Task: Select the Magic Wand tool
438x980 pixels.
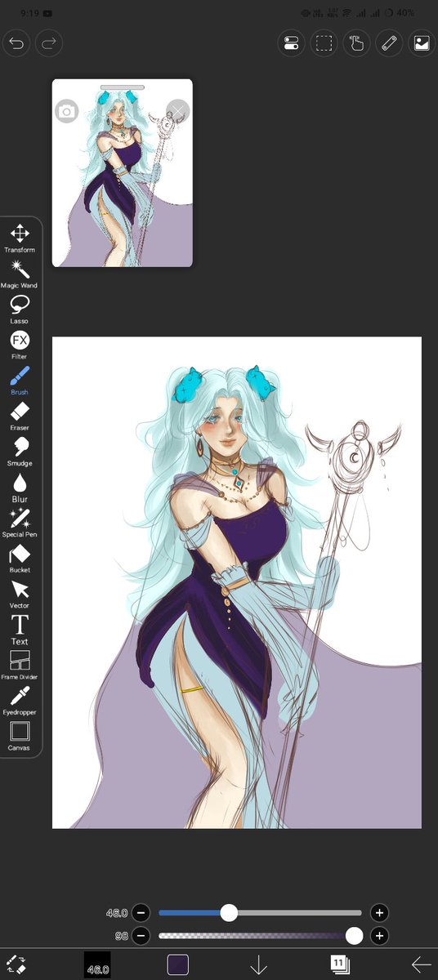Action: point(20,274)
